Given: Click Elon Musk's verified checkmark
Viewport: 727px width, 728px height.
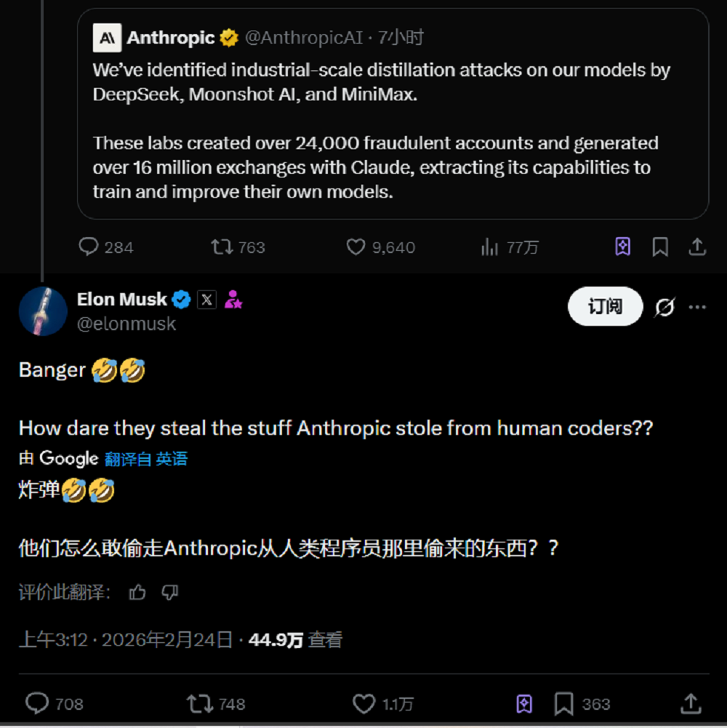Looking at the screenshot, I should pos(181,299).
